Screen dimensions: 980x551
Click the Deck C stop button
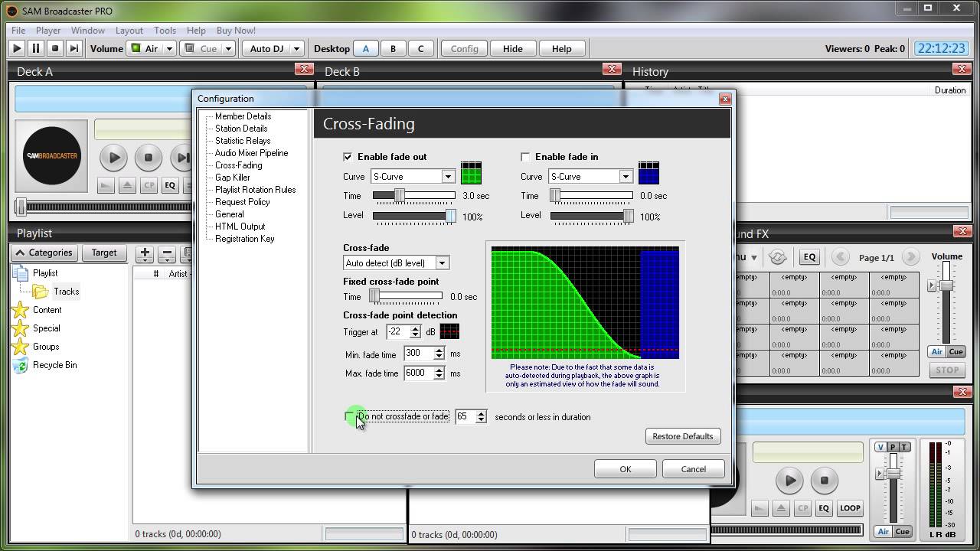click(x=825, y=481)
